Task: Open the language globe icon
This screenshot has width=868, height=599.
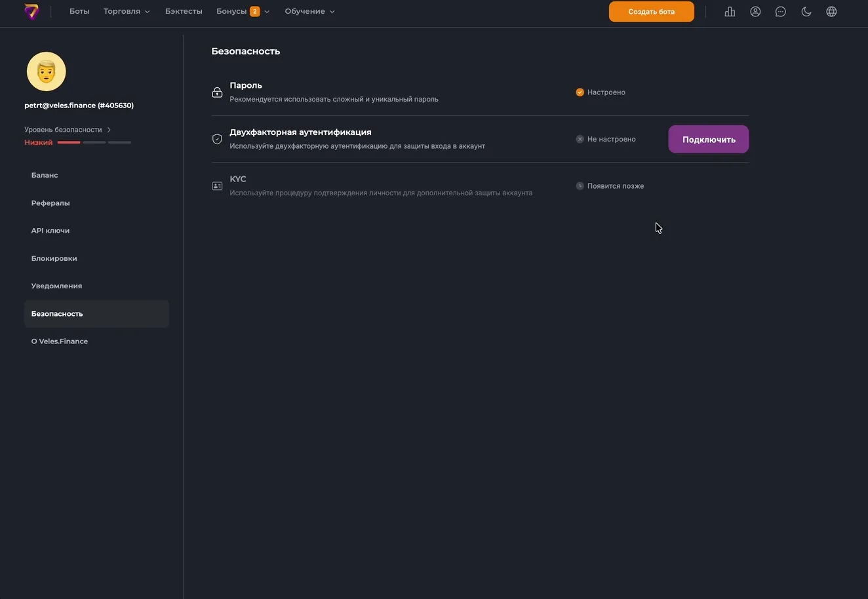Action: click(831, 12)
